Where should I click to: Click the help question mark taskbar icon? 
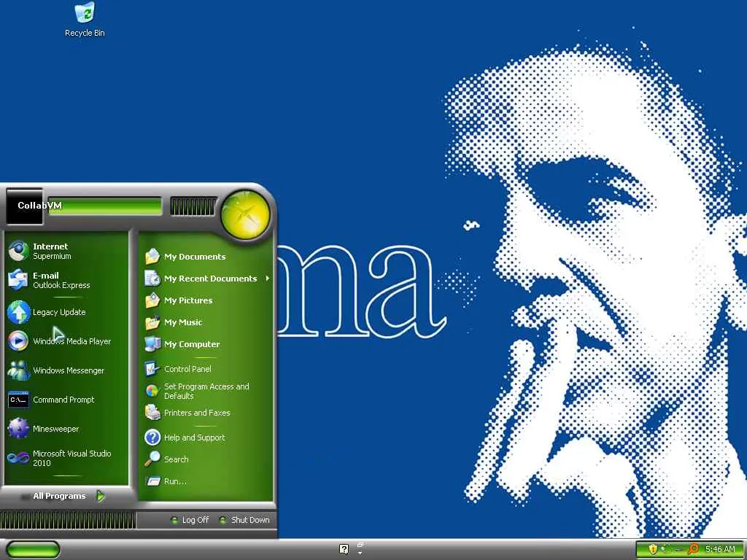[x=344, y=549]
